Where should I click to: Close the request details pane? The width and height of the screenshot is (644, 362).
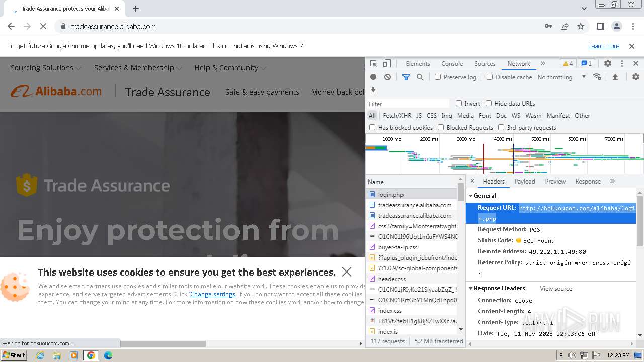(472, 181)
